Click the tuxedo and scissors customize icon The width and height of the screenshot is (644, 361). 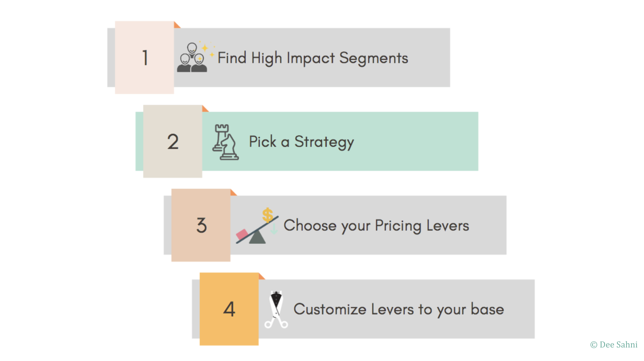tap(276, 309)
